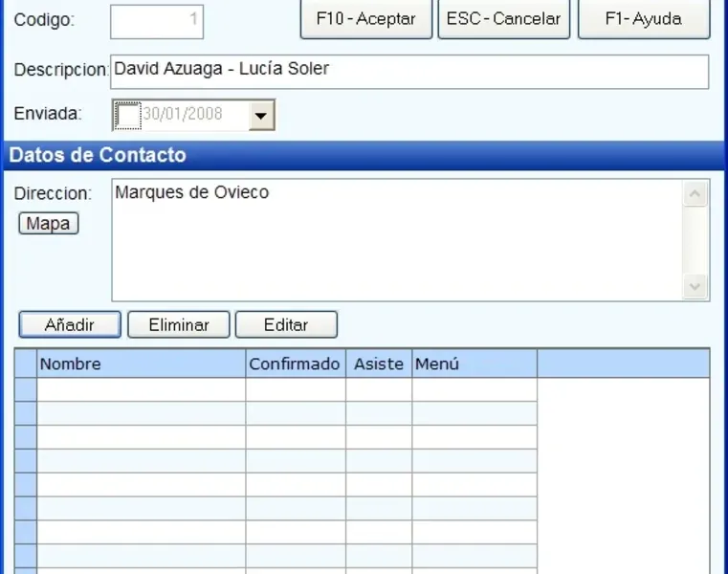Click into the Descripcion text field
This screenshot has height=574, width=728.
(409, 72)
